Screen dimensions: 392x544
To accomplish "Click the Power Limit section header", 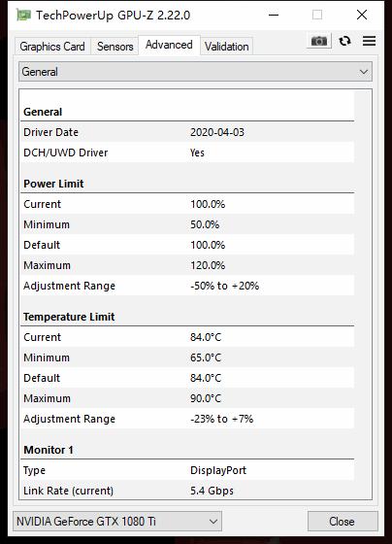I will pyautogui.click(x=53, y=184).
